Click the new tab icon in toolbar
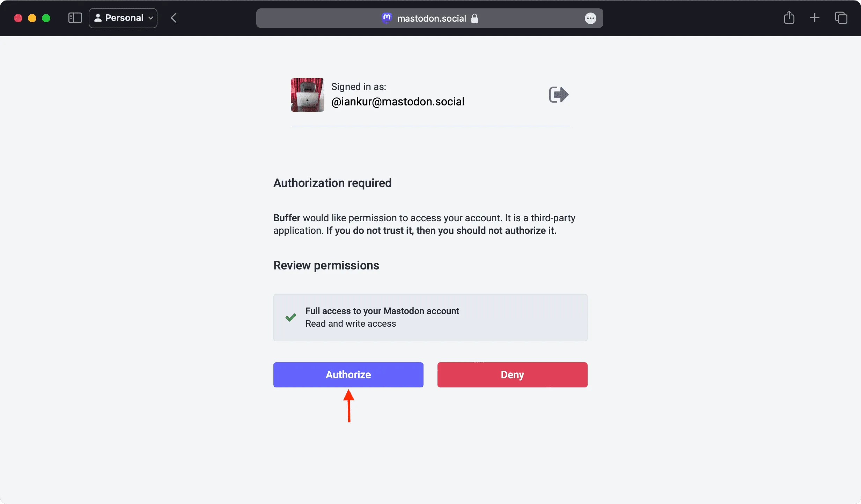 (x=815, y=17)
